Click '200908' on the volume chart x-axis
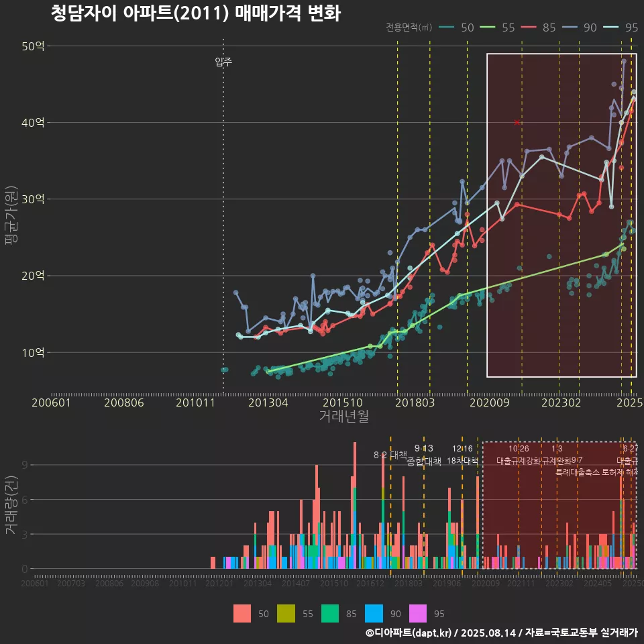 145,583
